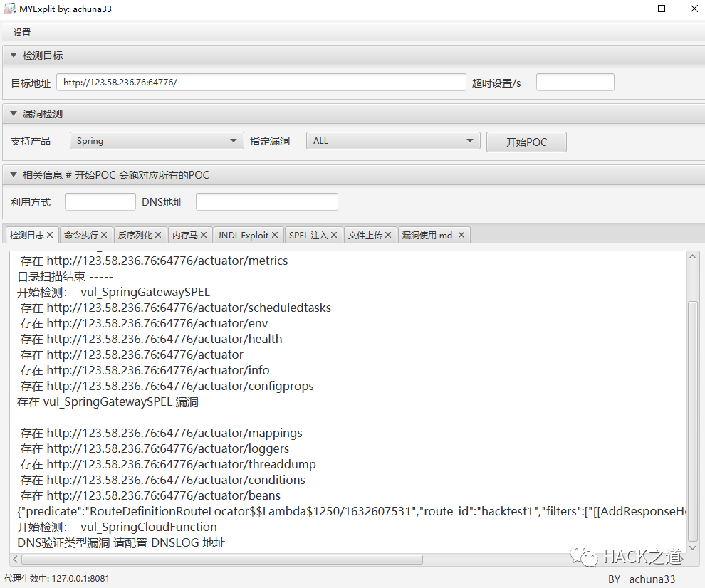Image resolution: width=705 pixels, height=588 pixels.
Task: Click the vertical scrollbar thumb in log
Action: tap(693, 421)
